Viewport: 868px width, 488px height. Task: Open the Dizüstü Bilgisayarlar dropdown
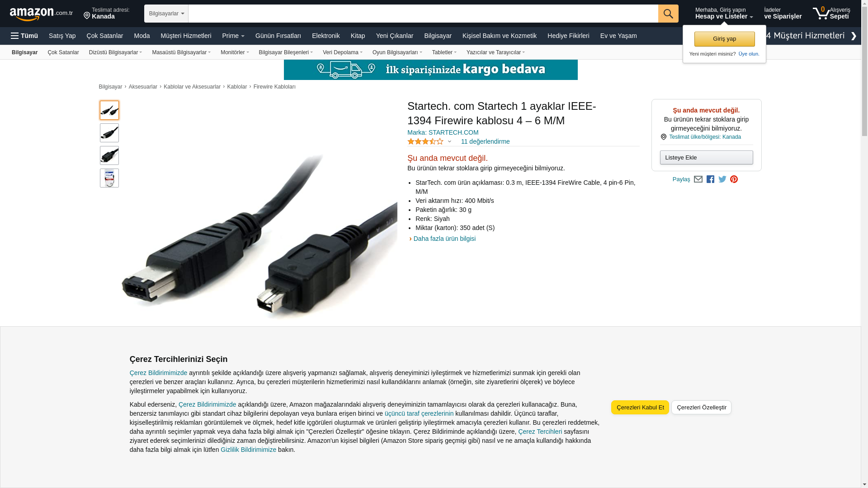point(116,52)
